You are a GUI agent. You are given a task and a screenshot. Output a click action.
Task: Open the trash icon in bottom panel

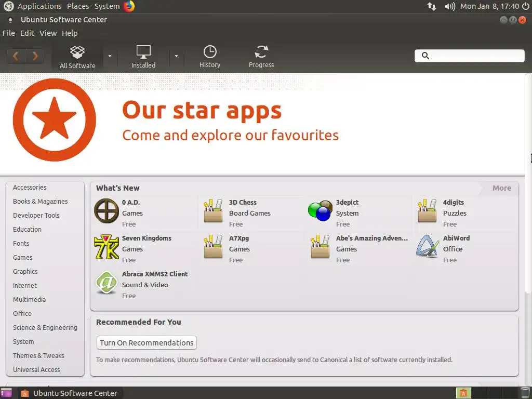pos(525,393)
